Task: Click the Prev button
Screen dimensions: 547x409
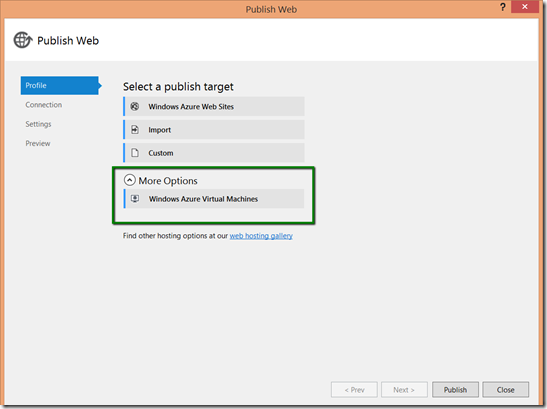Action: tap(354, 389)
